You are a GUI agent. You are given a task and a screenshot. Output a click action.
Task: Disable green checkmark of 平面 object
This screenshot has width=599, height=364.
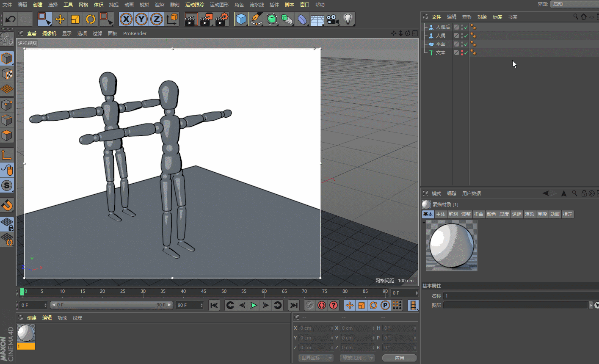tap(466, 44)
